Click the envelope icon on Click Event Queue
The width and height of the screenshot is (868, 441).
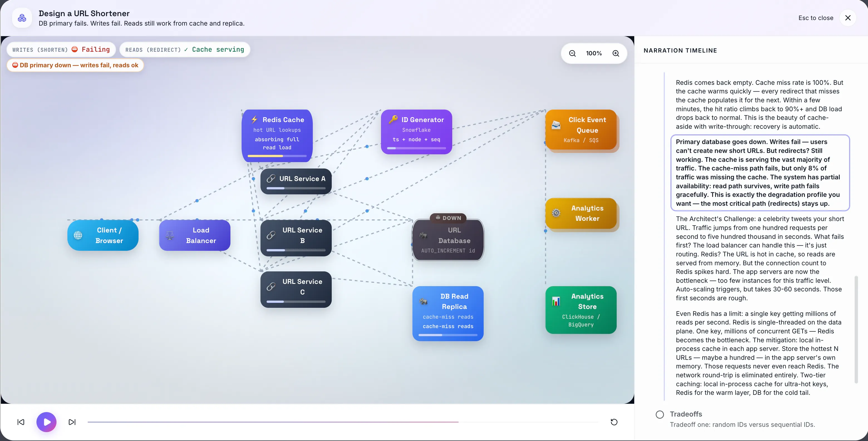point(556,125)
